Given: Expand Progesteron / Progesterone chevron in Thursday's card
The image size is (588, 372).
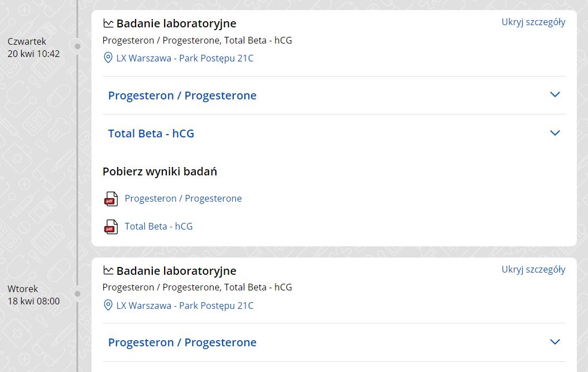Looking at the screenshot, I should 555,94.
